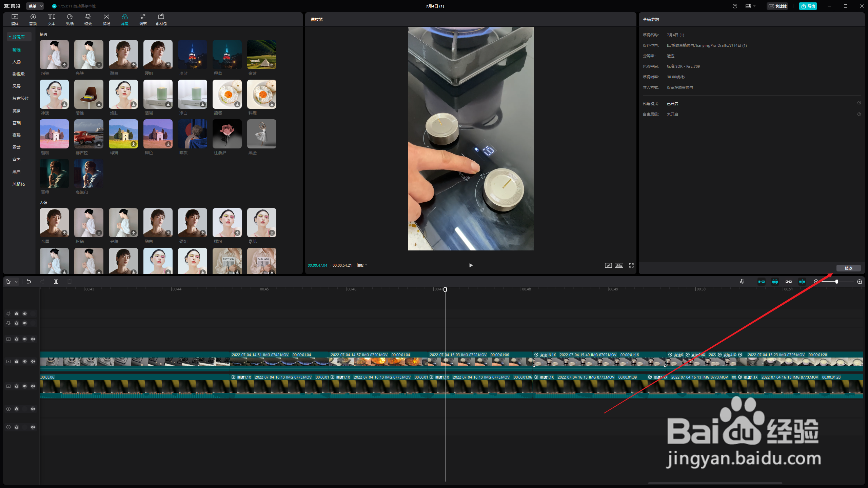The width and height of the screenshot is (868, 488).
Task: Select the 德古拉 filter thumbnail
Action: (89, 134)
